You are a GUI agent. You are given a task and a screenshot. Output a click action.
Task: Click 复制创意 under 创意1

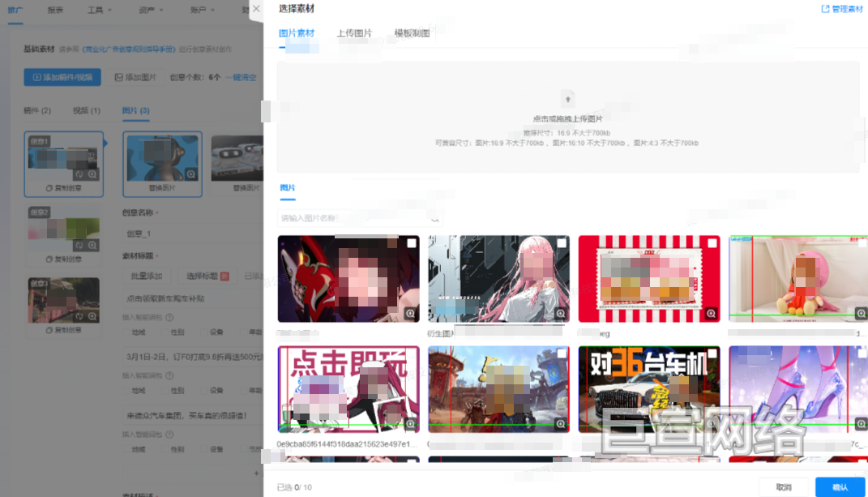coord(63,188)
